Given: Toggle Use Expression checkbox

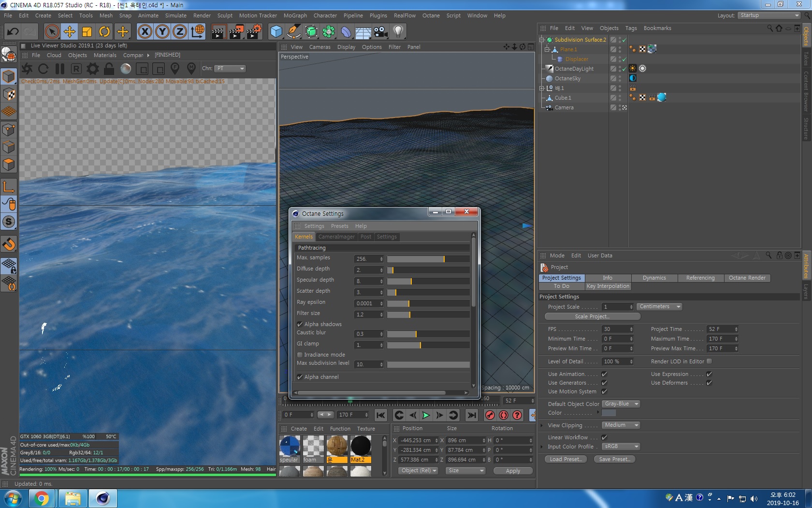Looking at the screenshot, I should coord(709,374).
